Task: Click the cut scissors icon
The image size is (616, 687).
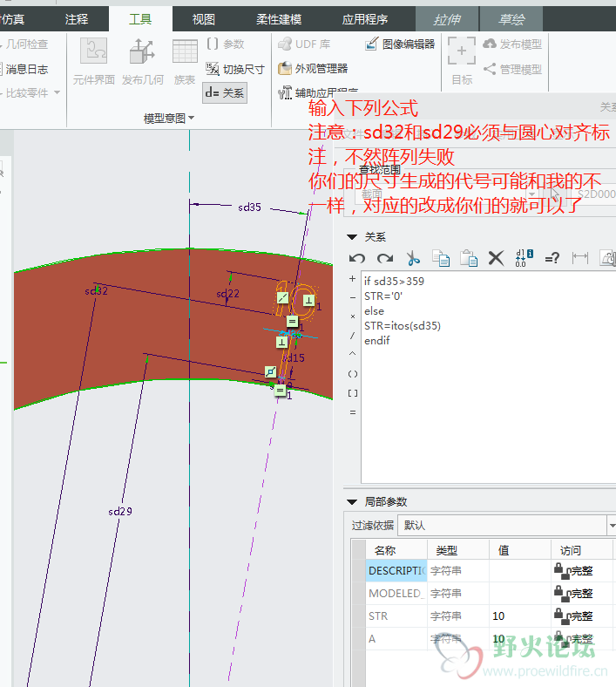Action: (413, 259)
